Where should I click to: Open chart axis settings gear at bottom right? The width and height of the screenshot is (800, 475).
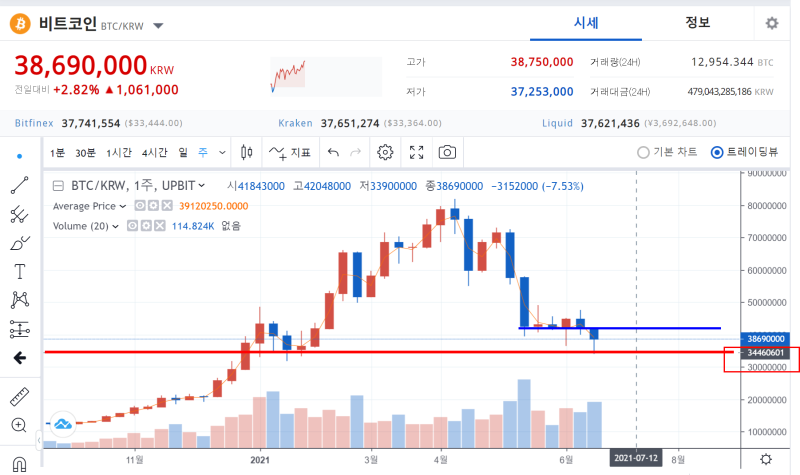tap(766, 459)
